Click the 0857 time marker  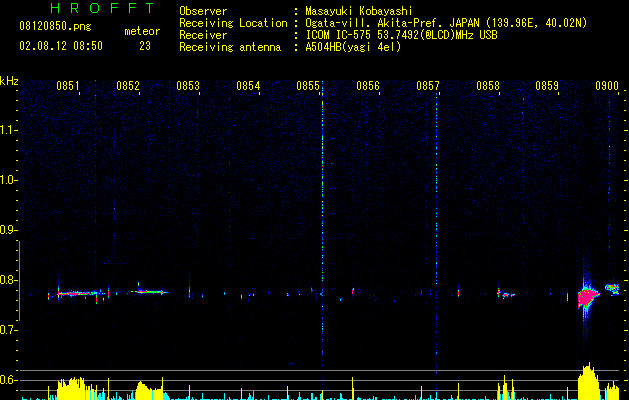tap(428, 86)
